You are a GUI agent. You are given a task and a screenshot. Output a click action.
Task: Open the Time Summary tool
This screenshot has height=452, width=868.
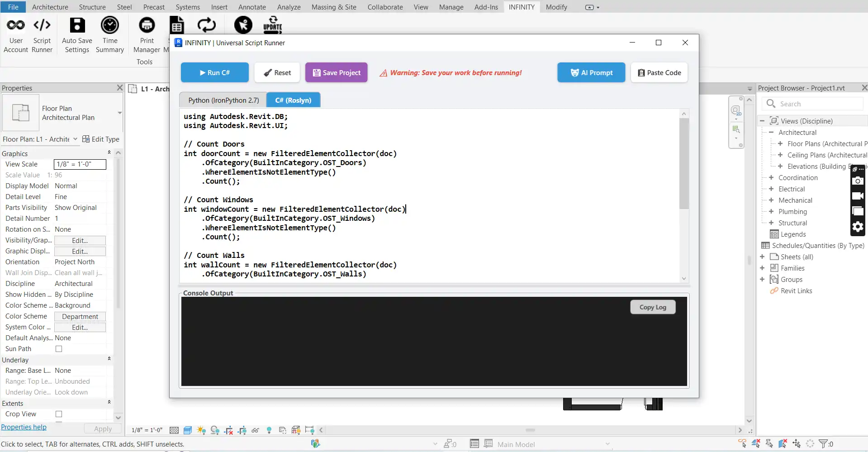[109, 35]
